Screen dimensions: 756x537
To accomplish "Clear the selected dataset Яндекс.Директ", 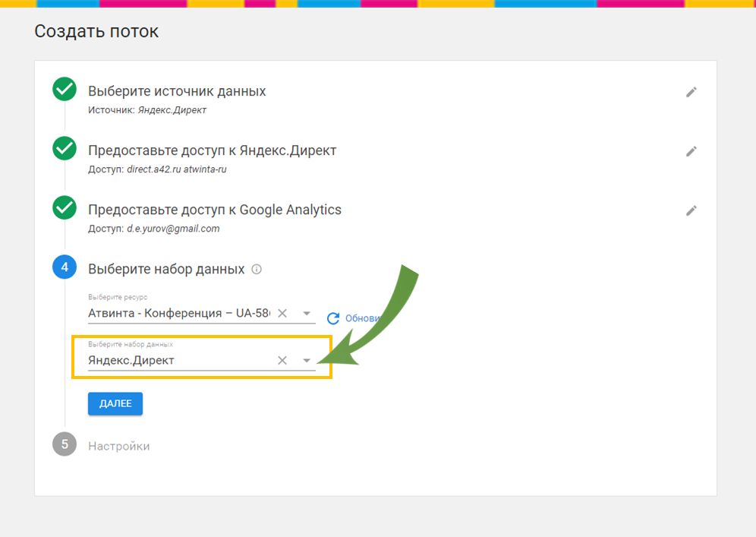I will 282,361.
